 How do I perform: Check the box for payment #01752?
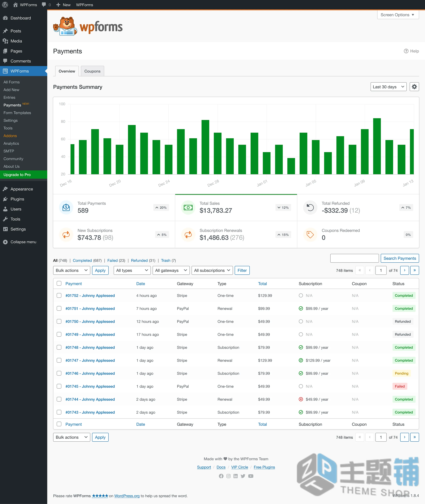point(59,296)
